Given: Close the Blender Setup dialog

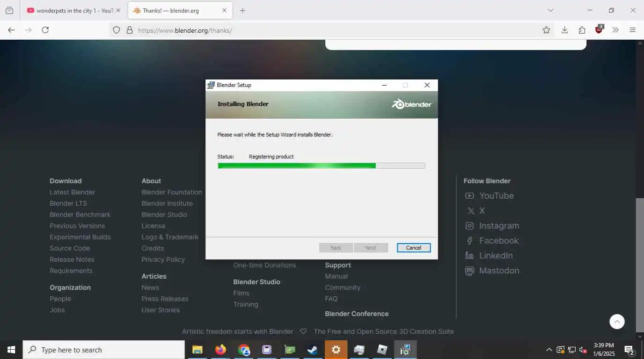Looking at the screenshot, I should click(x=427, y=85).
